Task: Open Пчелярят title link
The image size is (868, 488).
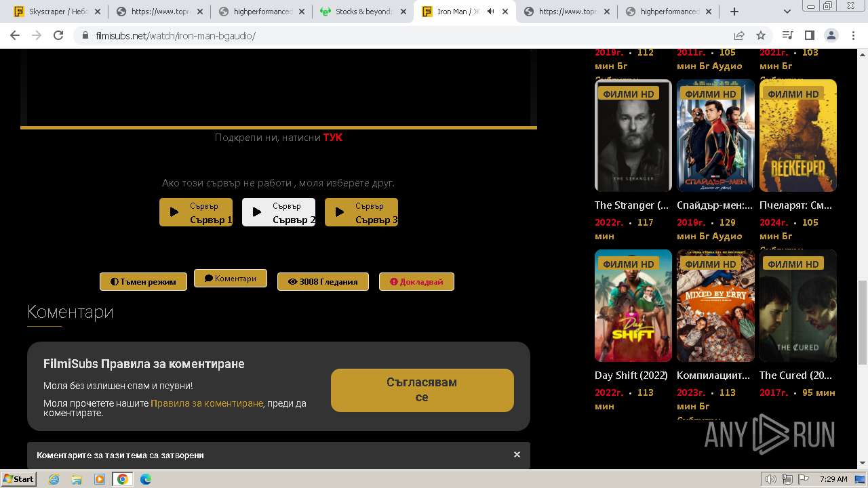Action: [x=795, y=205]
